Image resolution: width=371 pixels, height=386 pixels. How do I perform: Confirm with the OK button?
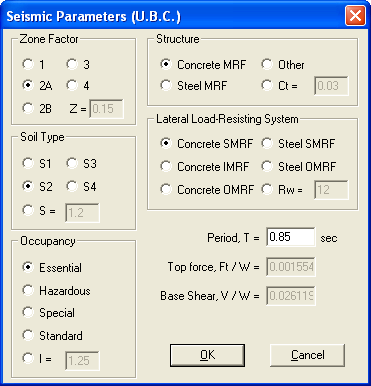pyautogui.click(x=207, y=355)
